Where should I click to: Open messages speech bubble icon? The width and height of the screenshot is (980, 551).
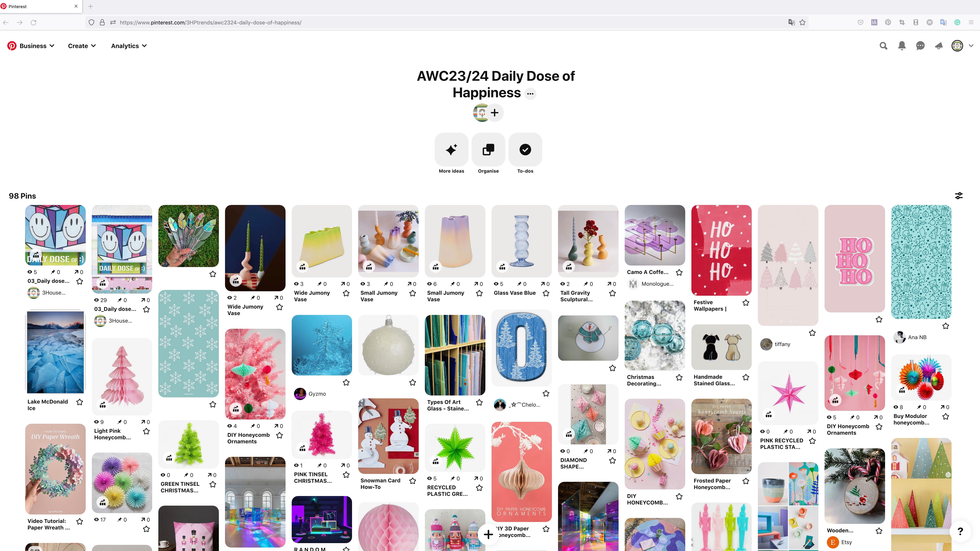click(920, 46)
